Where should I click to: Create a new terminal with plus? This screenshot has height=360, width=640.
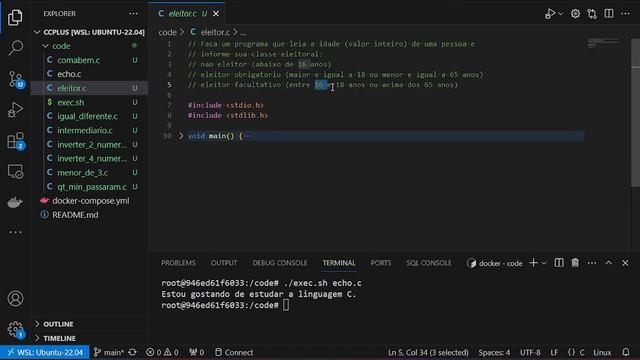533,263
